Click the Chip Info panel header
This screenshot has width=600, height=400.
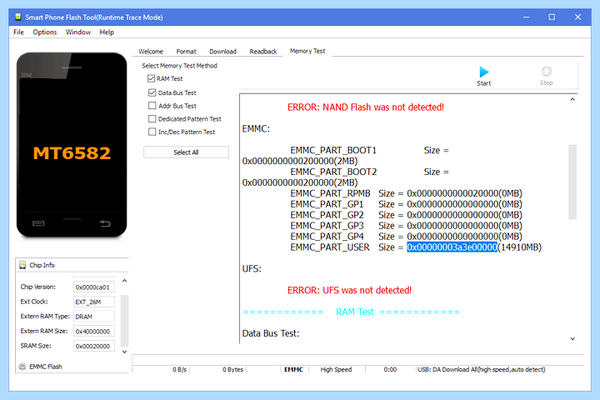pyautogui.click(x=72, y=265)
